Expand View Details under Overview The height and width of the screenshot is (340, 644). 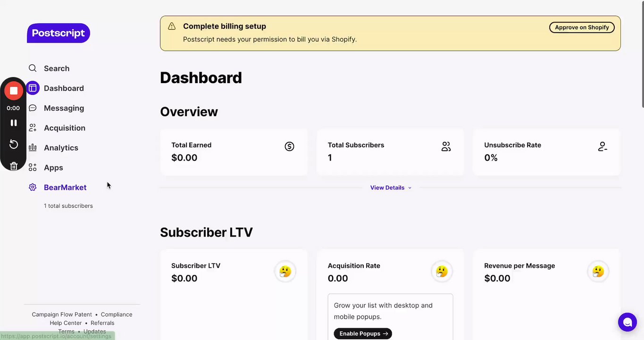click(390, 188)
